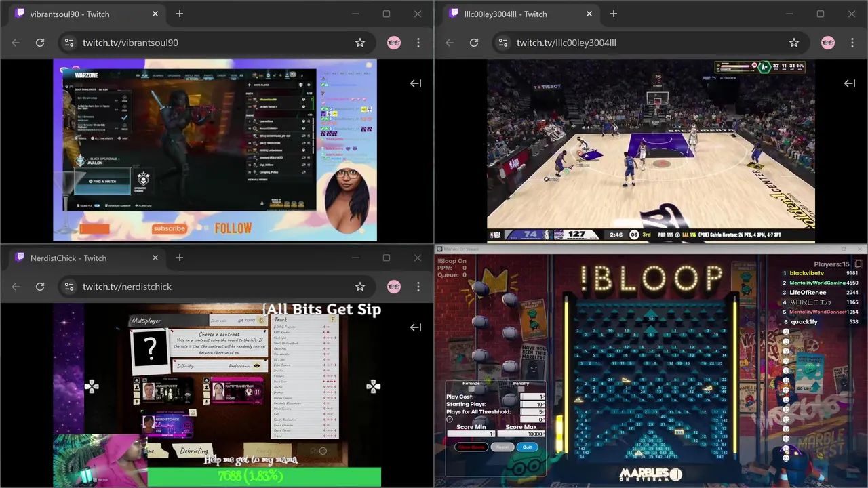Select the vibrantsoul90 - Twitch tab
Screen dimensions: 868x488
point(85,14)
